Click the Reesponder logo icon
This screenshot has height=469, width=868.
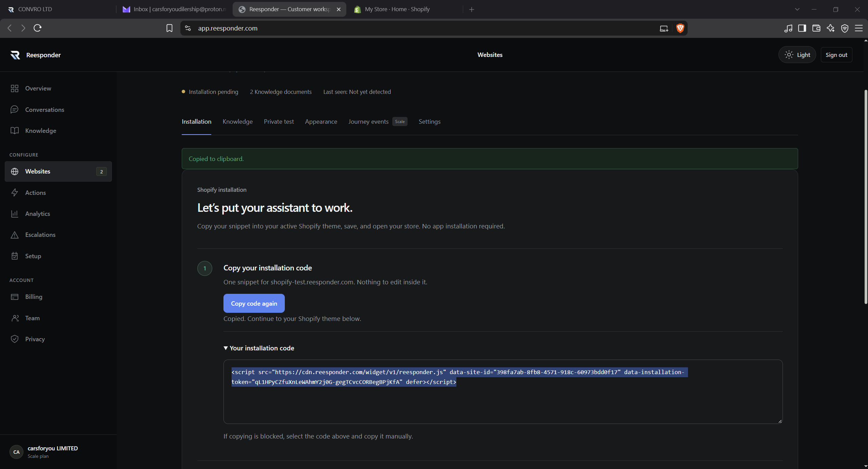click(x=15, y=55)
